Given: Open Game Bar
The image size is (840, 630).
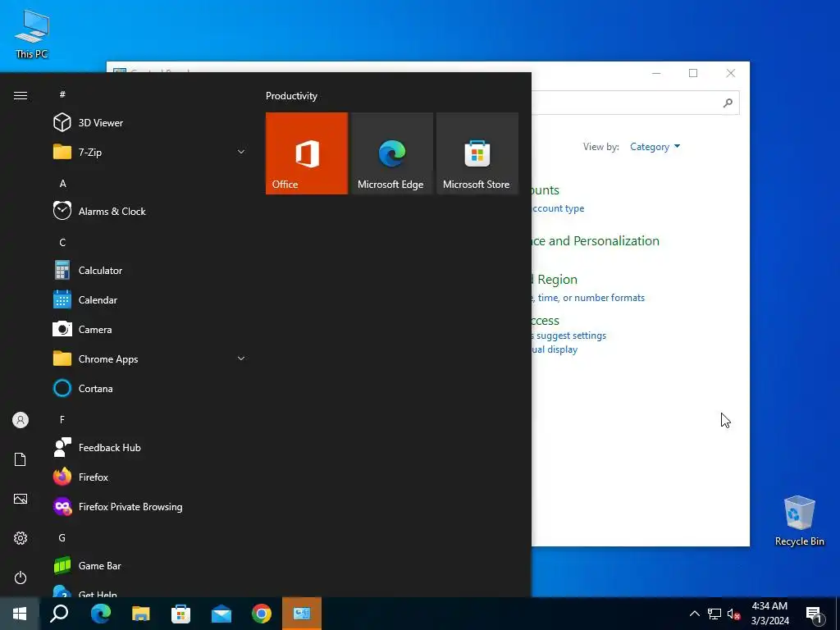Looking at the screenshot, I should click(150, 566).
